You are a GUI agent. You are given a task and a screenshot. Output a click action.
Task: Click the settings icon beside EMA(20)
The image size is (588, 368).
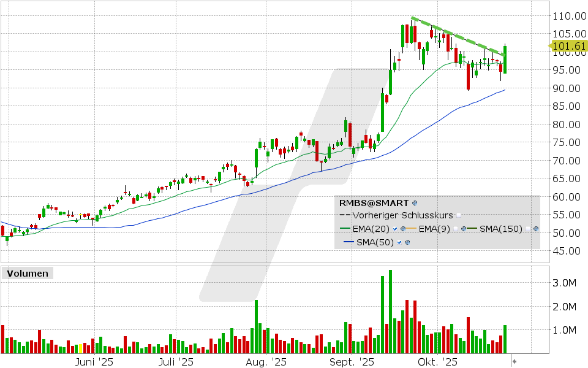pyautogui.click(x=402, y=229)
